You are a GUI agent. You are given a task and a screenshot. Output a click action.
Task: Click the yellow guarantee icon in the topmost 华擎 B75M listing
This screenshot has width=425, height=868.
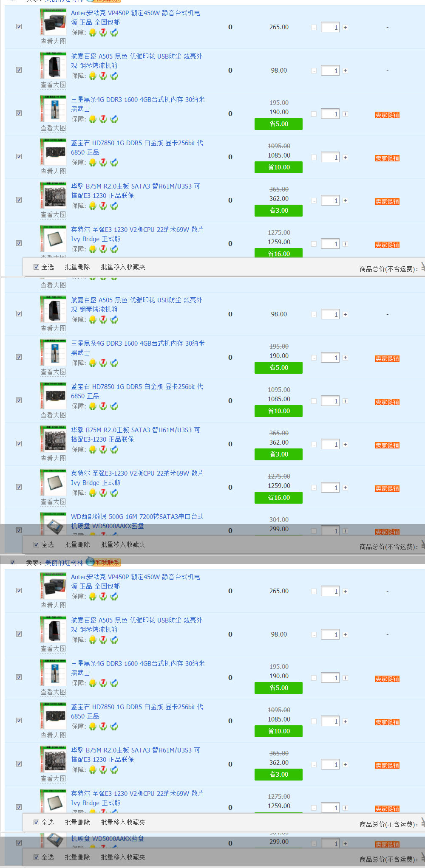pos(93,206)
